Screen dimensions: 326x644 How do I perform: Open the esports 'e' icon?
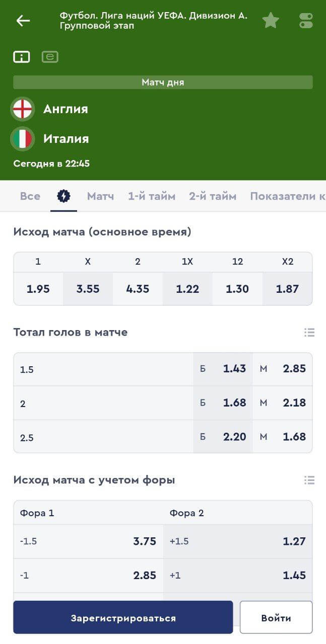point(50,57)
